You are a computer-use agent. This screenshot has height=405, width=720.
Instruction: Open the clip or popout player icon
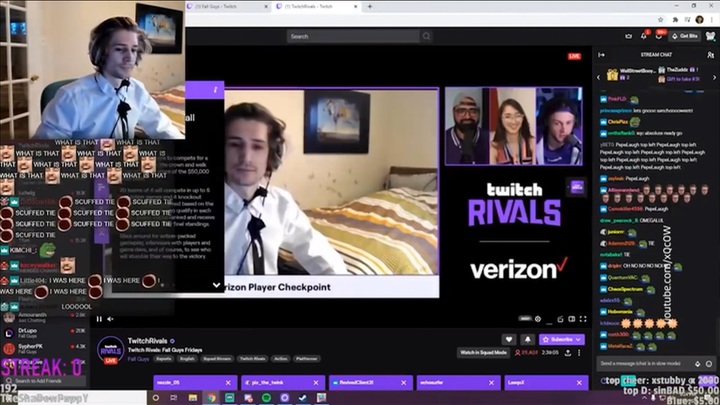(560, 319)
